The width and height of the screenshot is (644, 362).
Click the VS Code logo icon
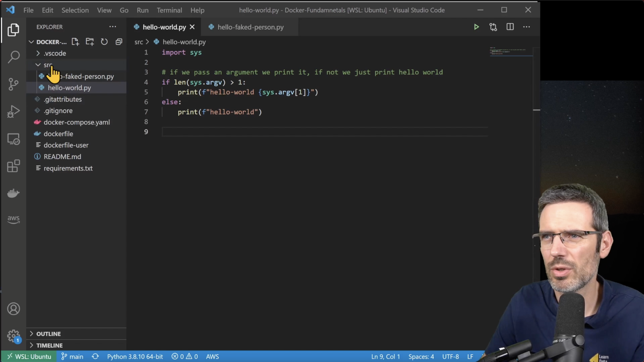(10, 10)
